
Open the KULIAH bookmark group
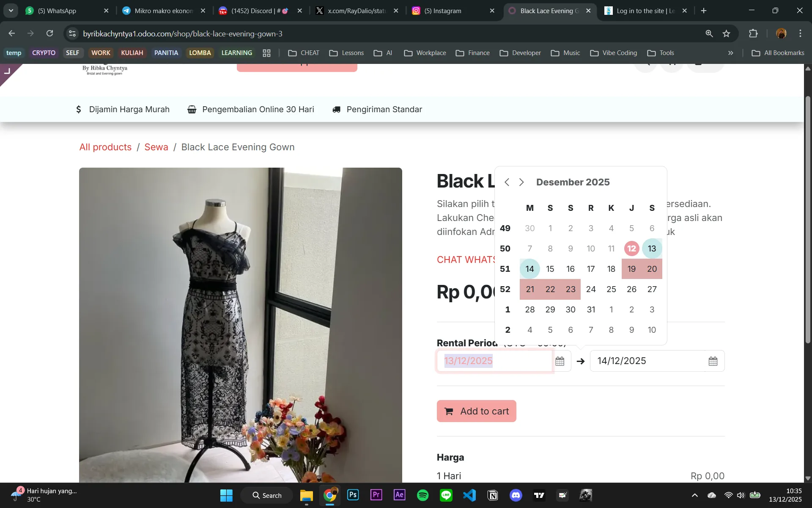[x=132, y=53]
